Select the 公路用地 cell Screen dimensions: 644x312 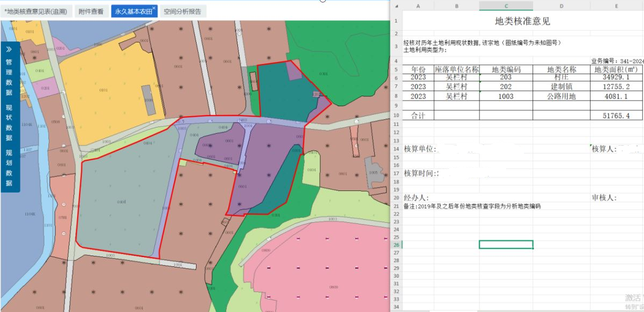[562, 96]
